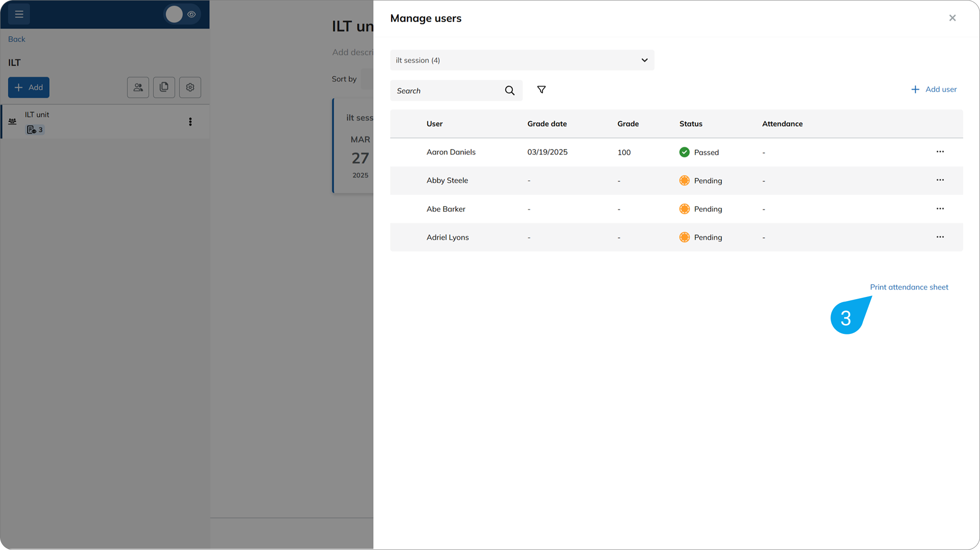Click the Print attendance sheet link

click(909, 287)
